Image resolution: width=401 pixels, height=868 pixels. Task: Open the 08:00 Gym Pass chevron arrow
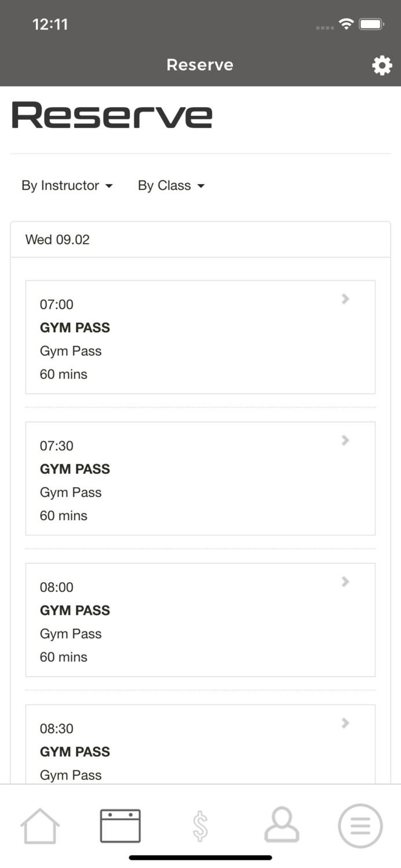pyautogui.click(x=345, y=582)
